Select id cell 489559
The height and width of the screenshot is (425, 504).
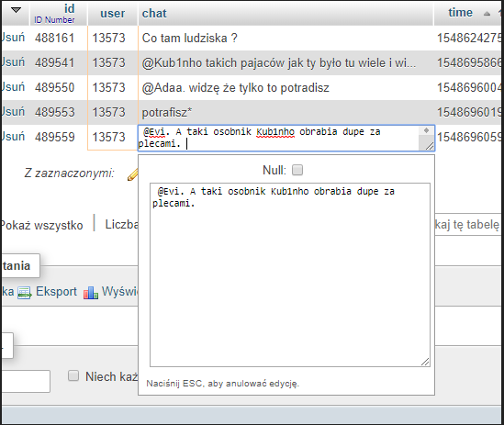click(55, 137)
